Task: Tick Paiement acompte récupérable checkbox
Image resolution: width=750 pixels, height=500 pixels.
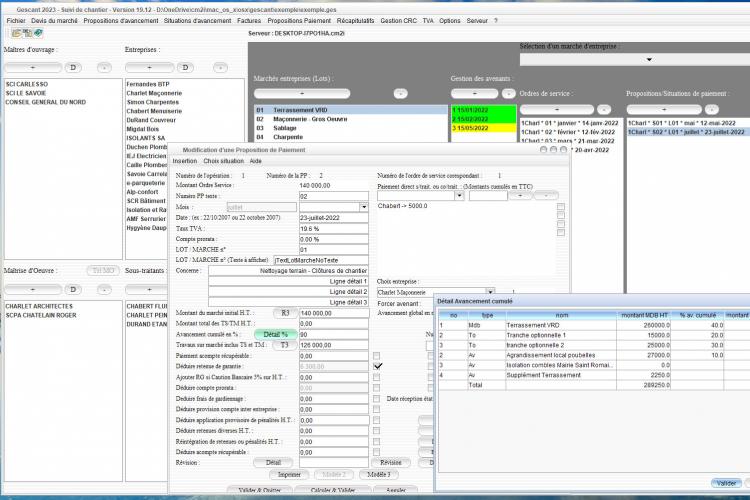Action: point(376,356)
